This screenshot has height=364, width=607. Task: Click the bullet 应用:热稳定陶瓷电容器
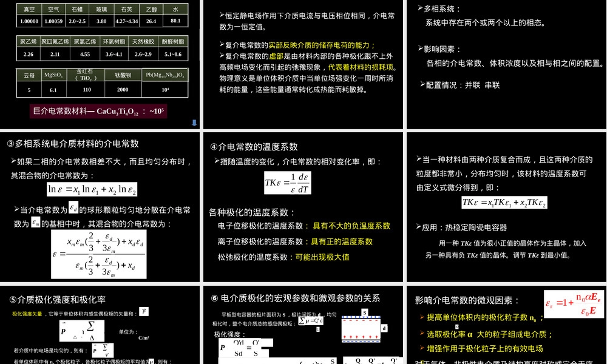461,227
